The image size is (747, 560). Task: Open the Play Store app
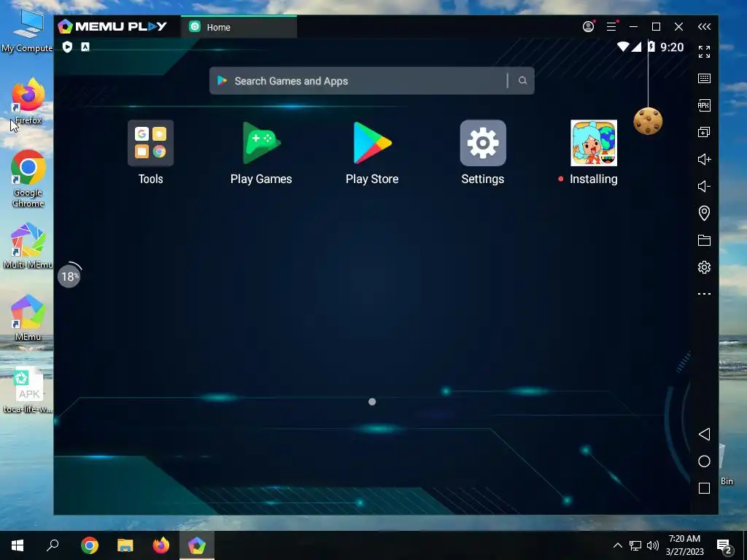coord(372,143)
